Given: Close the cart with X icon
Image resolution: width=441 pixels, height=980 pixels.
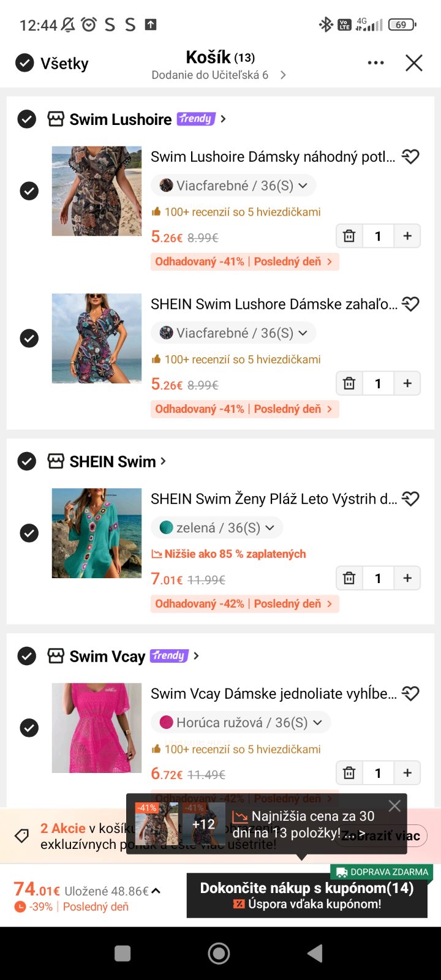Looking at the screenshot, I should (x=414, y=63).
